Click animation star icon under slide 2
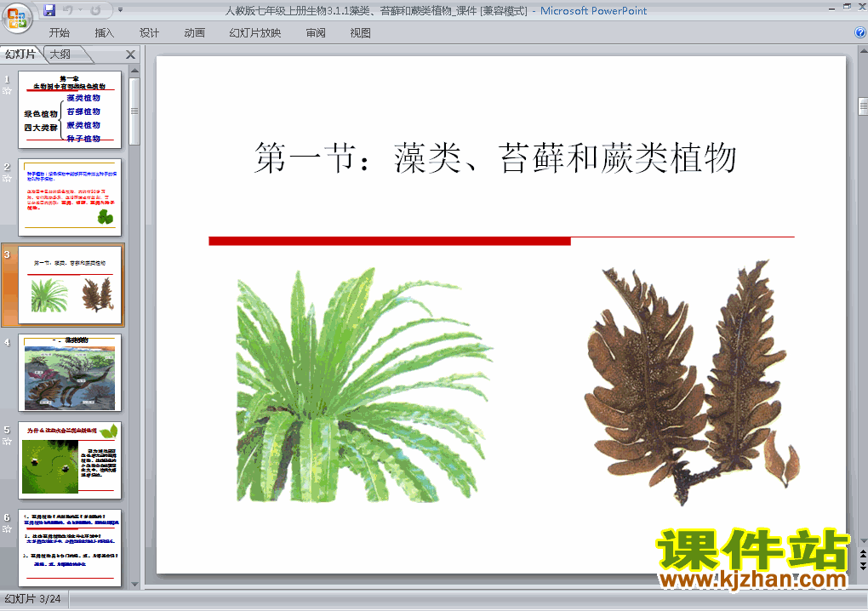 [x=7, y=178]
